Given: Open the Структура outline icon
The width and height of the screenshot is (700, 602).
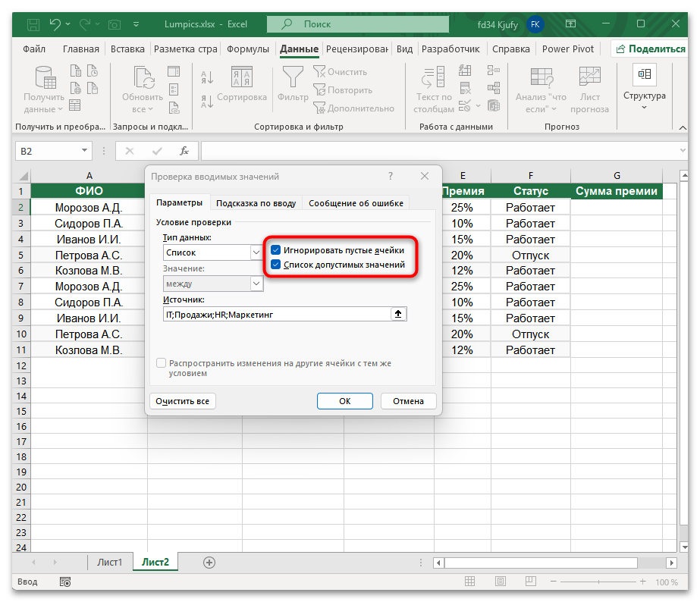Looking at the screenshot, I should coord(645,74).
